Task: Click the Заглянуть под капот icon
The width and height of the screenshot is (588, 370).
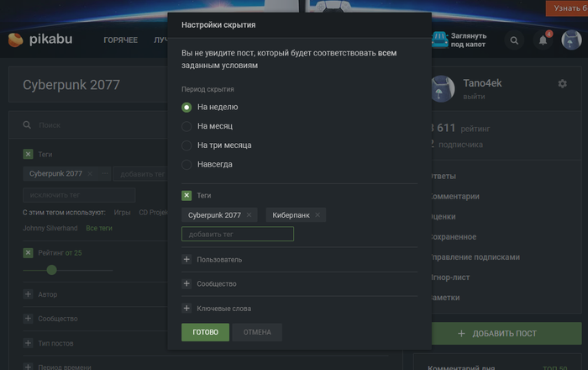Action: tap(439, 40)
